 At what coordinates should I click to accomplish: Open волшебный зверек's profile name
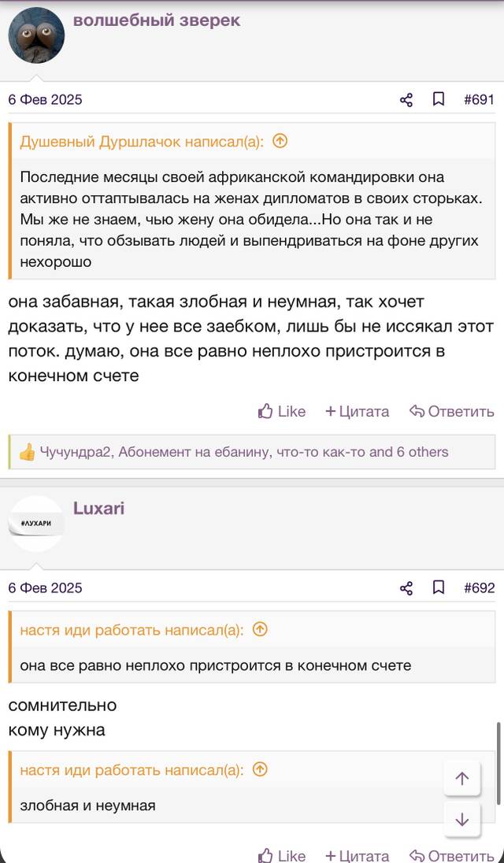pyautogui.click(x=157, y=20)
